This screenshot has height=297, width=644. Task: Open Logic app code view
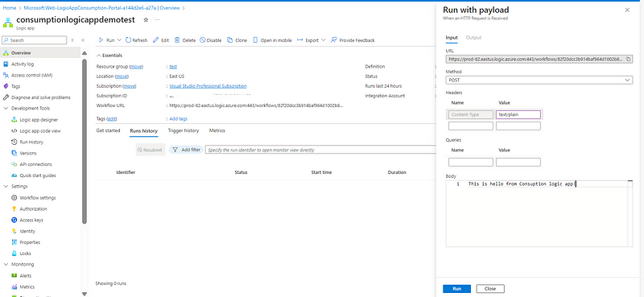click(41, 130)
